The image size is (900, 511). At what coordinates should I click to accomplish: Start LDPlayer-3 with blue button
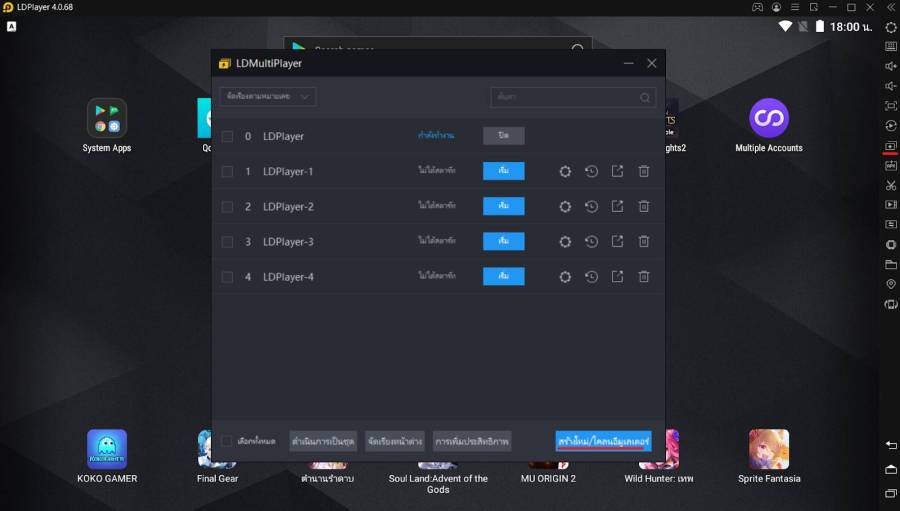(x=503, y=241)
